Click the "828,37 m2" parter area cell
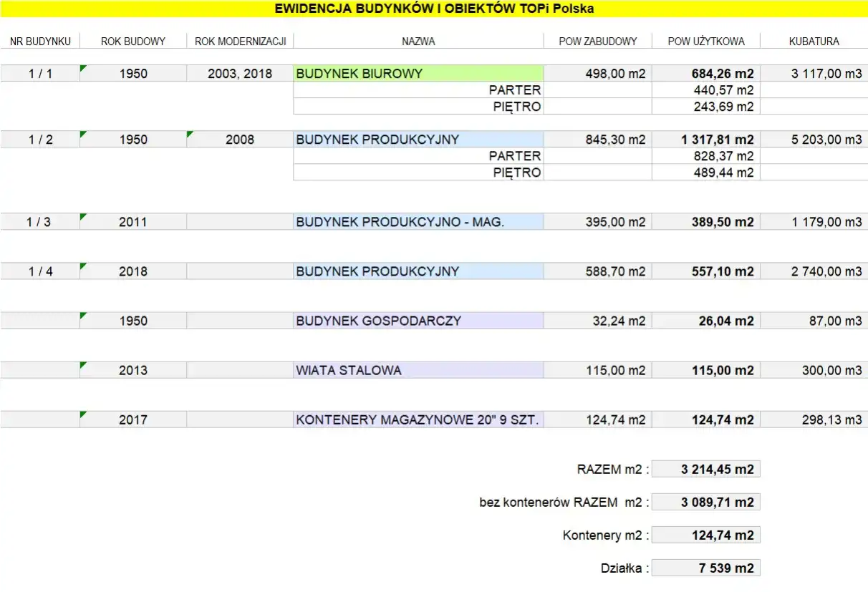 (706, 155)
